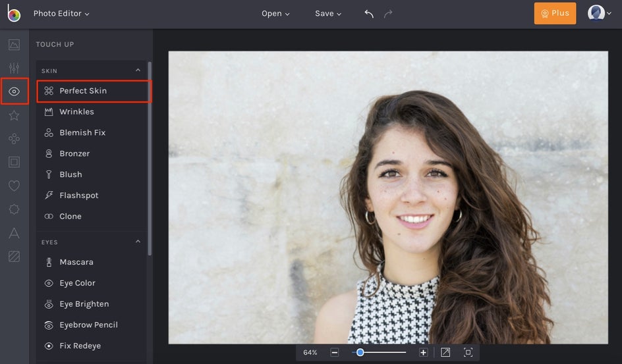Click the Eyebrow Pencil icon

[x=49, y=325]
